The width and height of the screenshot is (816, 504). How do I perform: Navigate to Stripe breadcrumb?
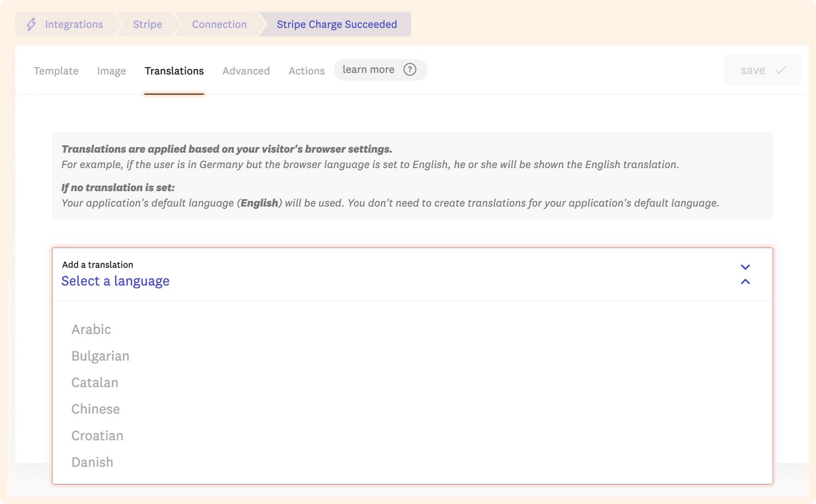click(x=147, y=24)
